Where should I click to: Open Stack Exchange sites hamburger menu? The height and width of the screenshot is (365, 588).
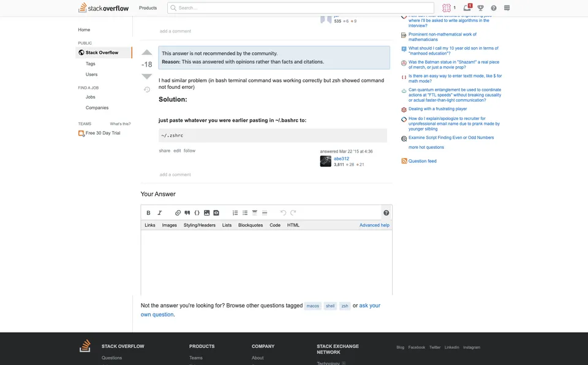tap(507, 8)
